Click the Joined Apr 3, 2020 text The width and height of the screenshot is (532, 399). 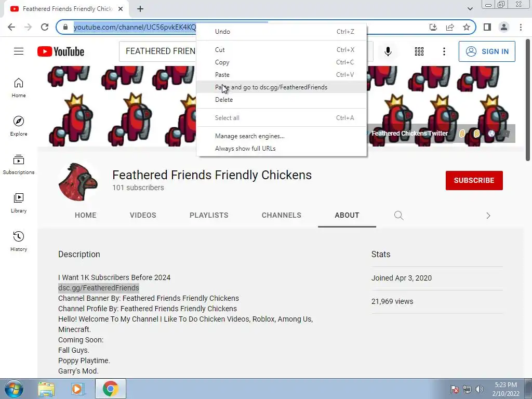402,278
